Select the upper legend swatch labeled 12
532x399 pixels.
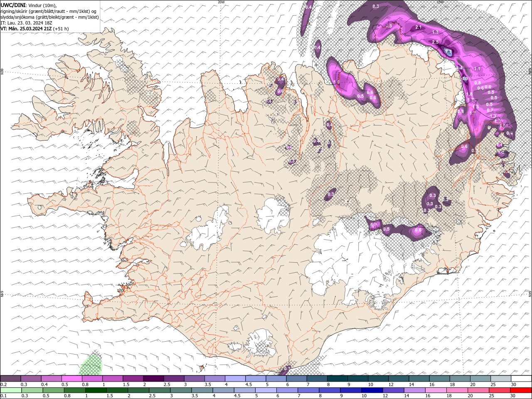coord(399,379)
